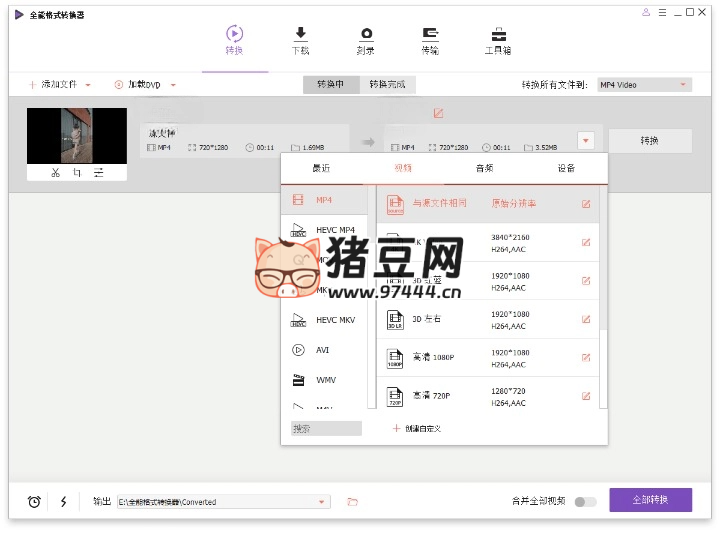
Task: Switch to the 转换完成 tab
Action: [388, 84]
